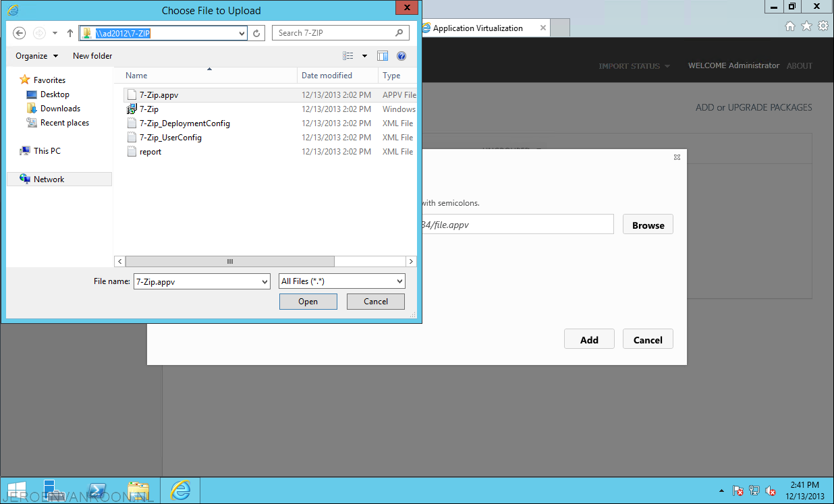The height and width of the screenshot is (504, 834).
Task: Open the view options dropdown arrow
Action: [x=364, y=56]
